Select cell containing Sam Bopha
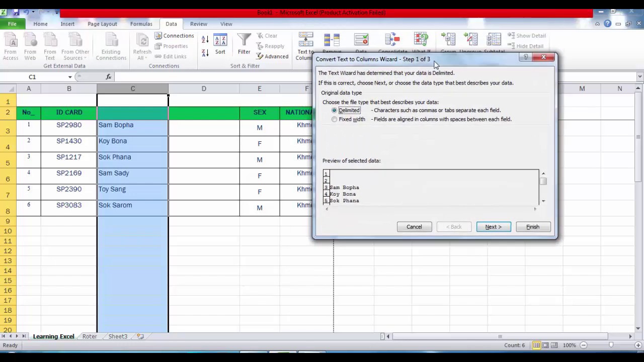The width and height of the screenshot is (644, 362). coord(133,128)
